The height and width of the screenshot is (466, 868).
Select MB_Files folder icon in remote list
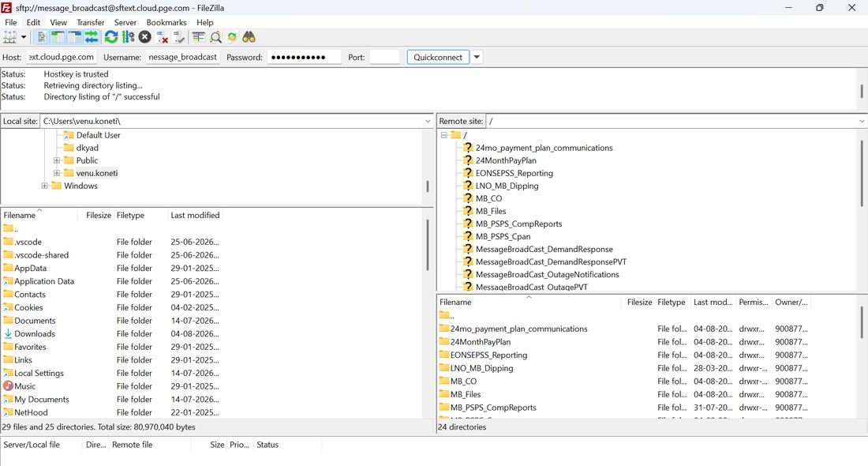[444, 394]
